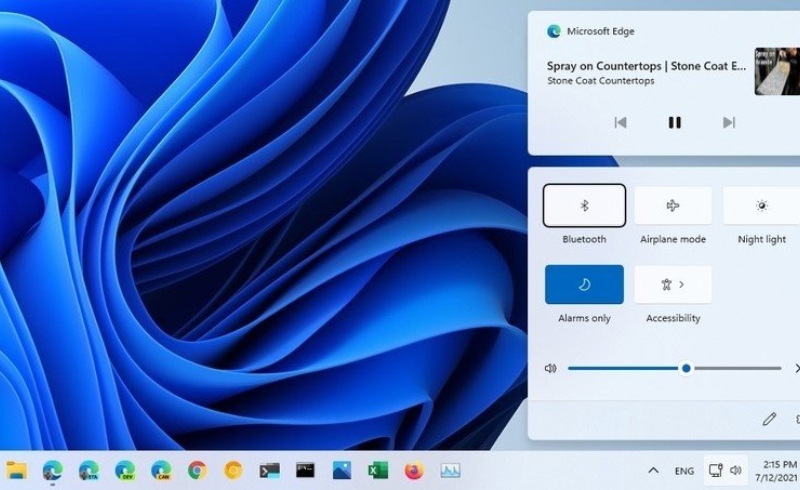Image resolution: width=800 pixels, height=490 pixels.
Task: Click the 'Stone Coat Countertops' channel name
Action: point(601,81)
